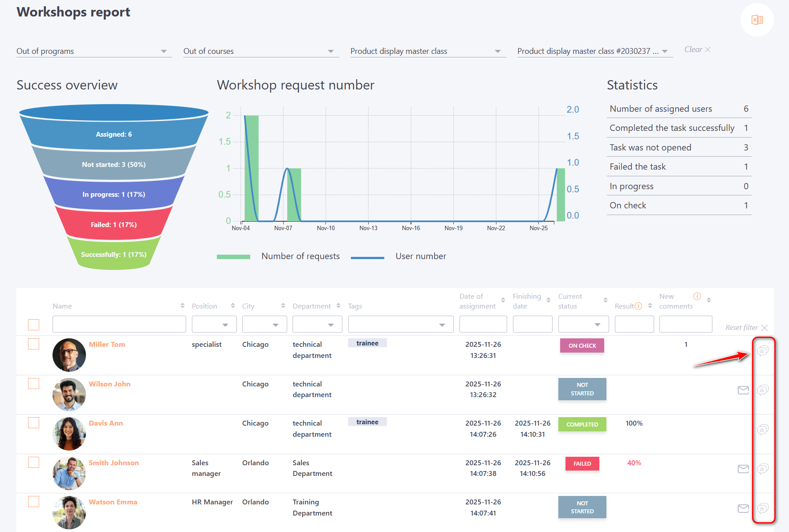Expand the Tags filter dropdown
The height and width of the screenshot is (532, 789).
400,325
